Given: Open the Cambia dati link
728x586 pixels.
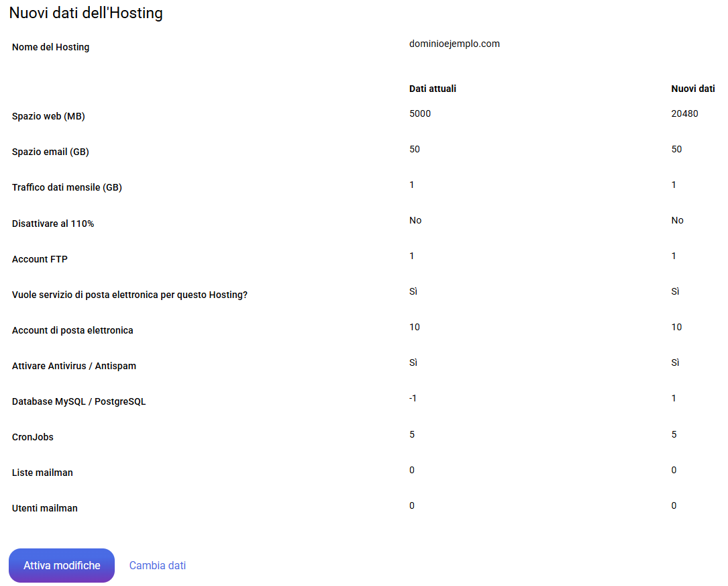Looking at the screenshot, I should [x=158, y=565].
